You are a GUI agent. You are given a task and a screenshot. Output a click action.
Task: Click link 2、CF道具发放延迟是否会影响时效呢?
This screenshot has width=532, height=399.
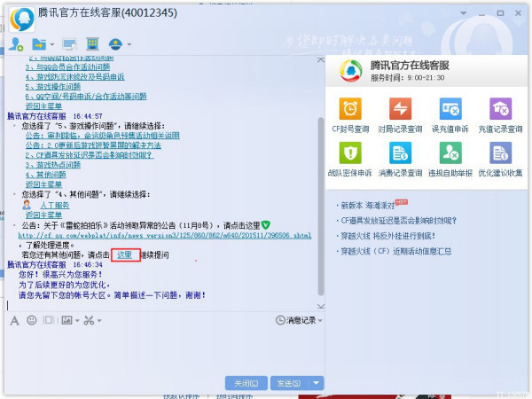pos(90,155)
